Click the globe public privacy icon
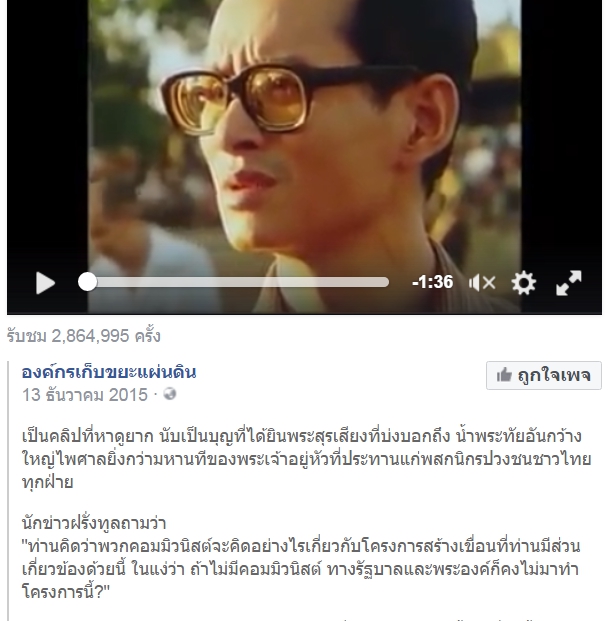This screenshot has width=614, height=621. [x=170, y=394]
